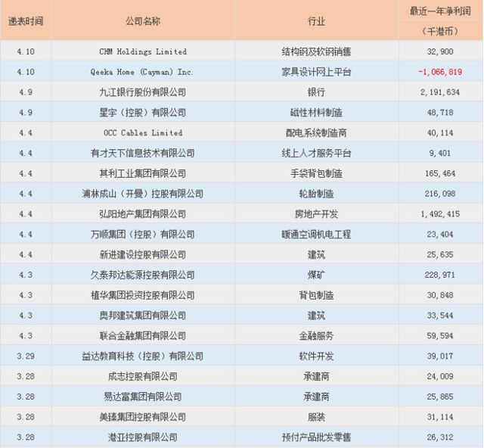Select Qeeka Home (Cayman) Inc. cell
Screen dimensions: 484x448
[x=141, y=72]
